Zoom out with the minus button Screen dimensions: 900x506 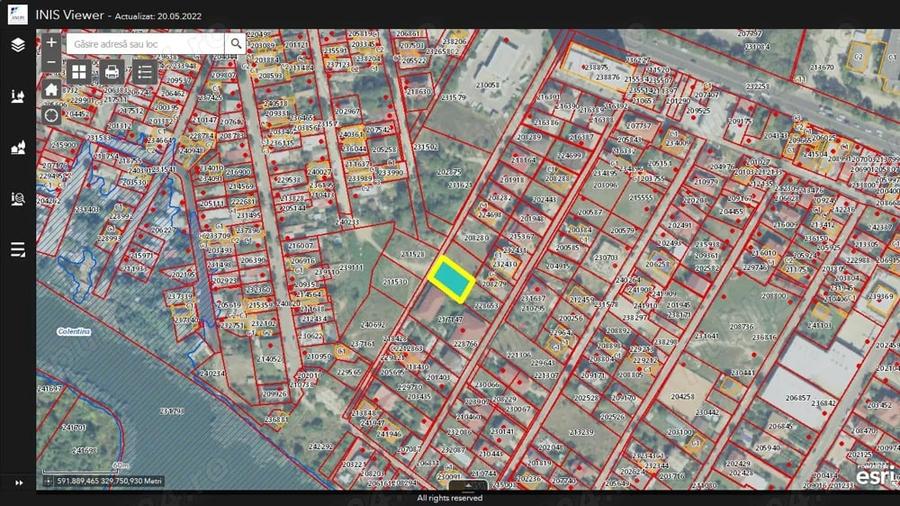51,61
